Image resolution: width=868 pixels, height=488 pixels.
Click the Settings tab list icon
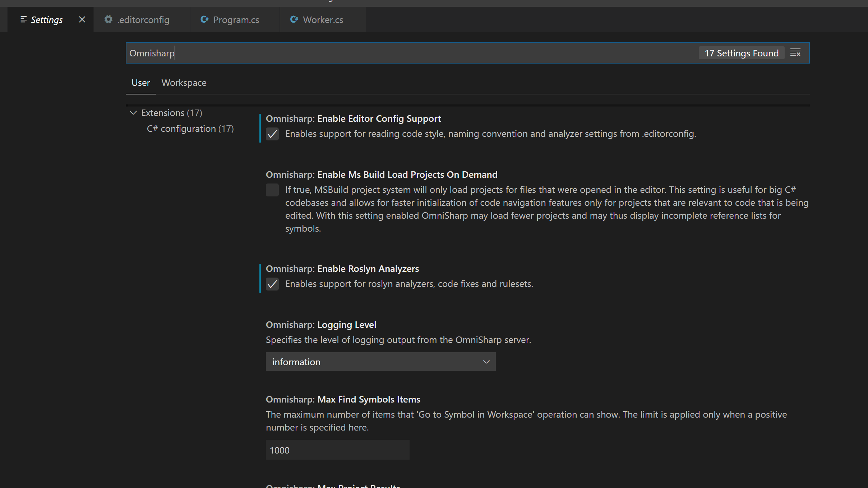pos(24,19)
